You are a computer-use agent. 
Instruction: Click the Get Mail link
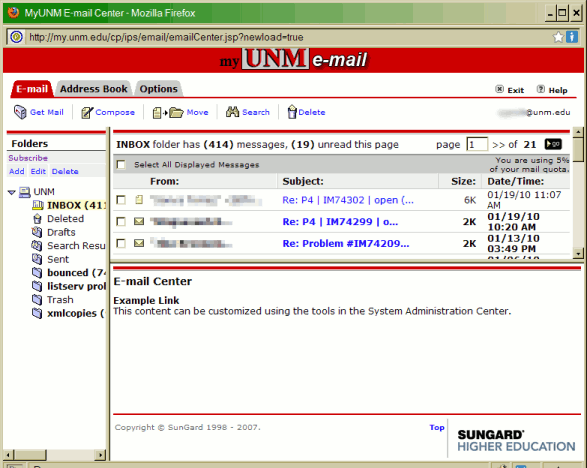(x=46, y=112)
